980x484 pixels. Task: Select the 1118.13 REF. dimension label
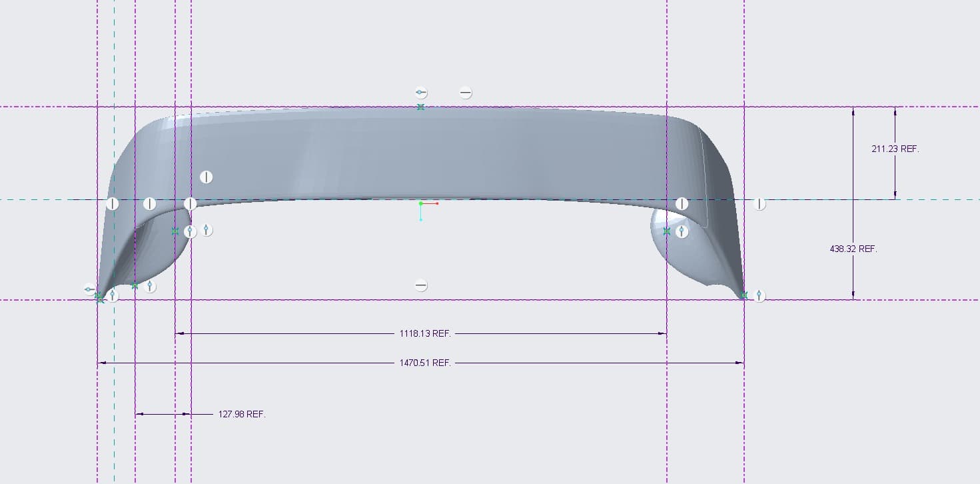(425, 333)
